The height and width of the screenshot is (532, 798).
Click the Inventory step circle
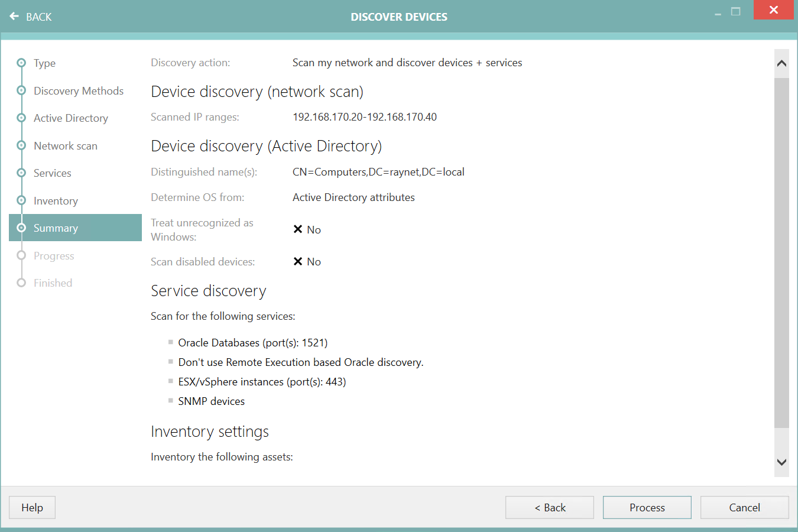pyautogui.click(x=21, y=200)
